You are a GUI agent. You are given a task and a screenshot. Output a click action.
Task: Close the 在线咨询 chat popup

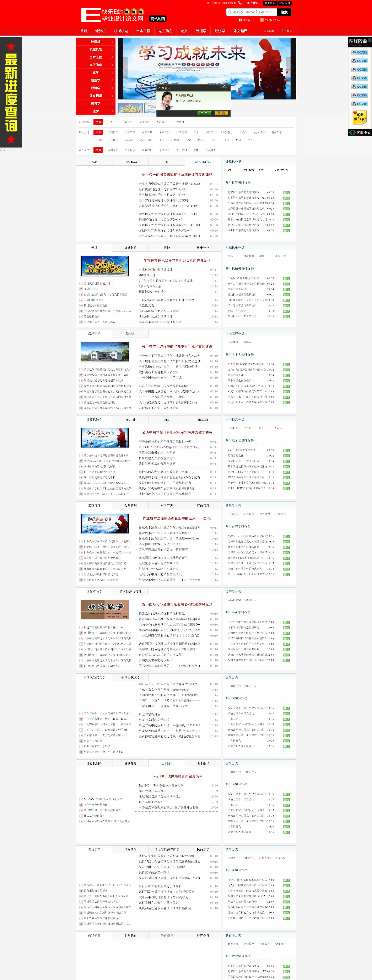click(x=224, y=86)
